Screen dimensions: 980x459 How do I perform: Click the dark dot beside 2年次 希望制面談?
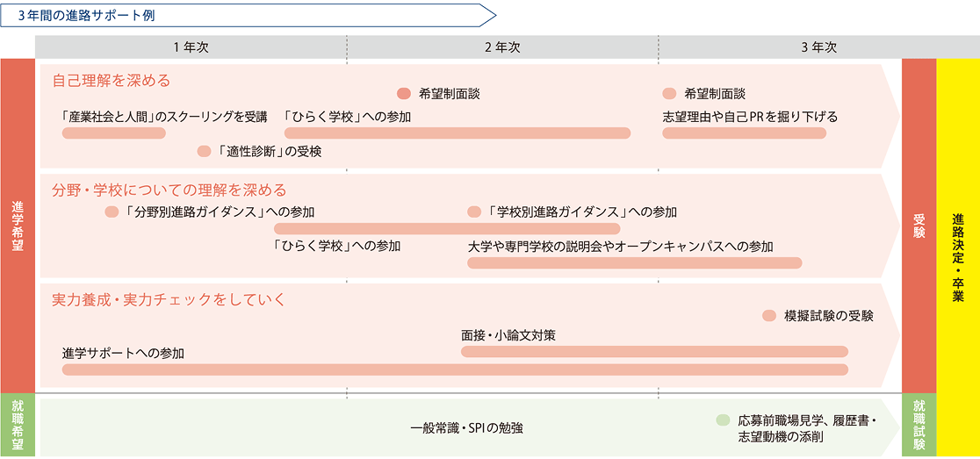tap(404, 94)
